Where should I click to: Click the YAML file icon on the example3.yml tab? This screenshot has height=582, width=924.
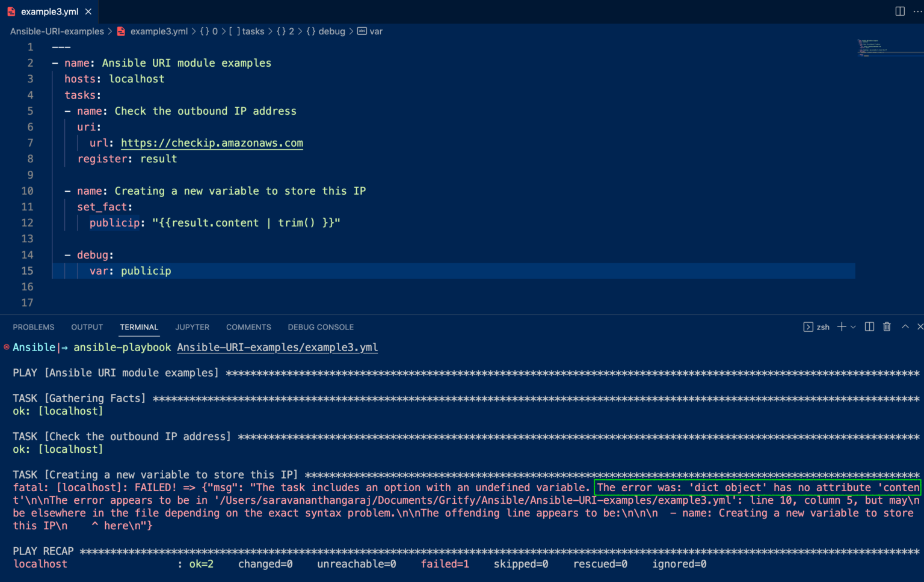[x=10, y=11]
